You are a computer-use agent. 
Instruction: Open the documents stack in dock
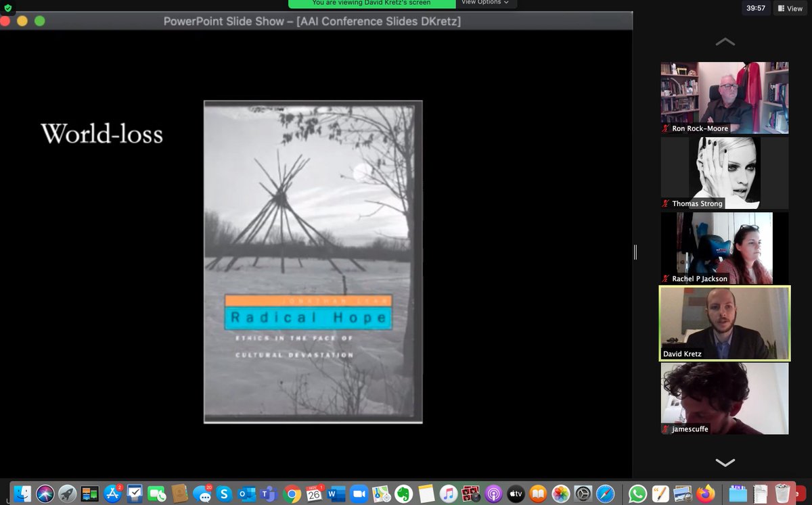point(759,494)
